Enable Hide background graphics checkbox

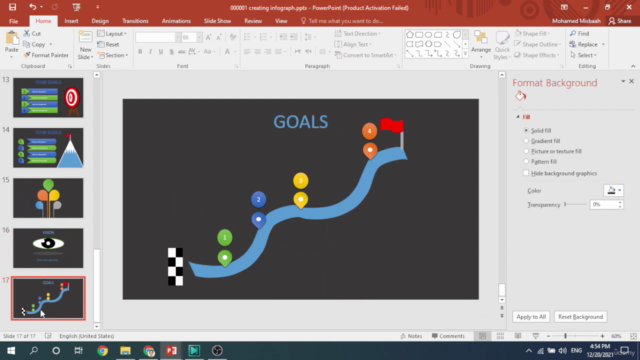(x=526, y=173)
